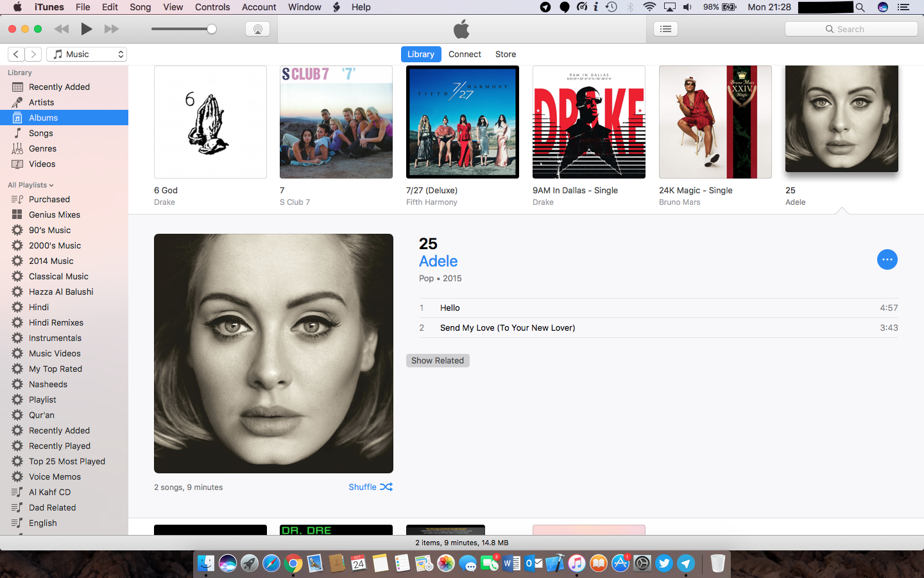The image size is (924, 578).
Task: Open Finder from the Dock
Action: click(206, 563)
